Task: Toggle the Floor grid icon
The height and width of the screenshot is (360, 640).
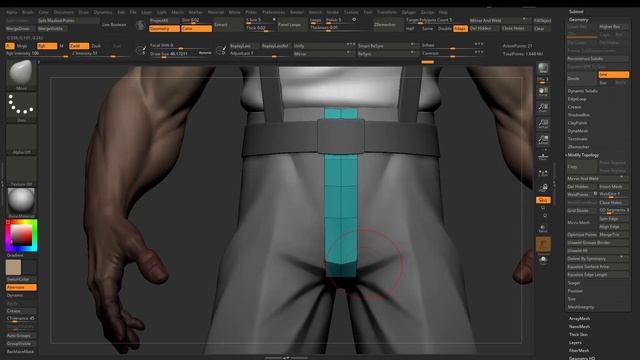Action: pyautogui.click(x=543, y=156)
